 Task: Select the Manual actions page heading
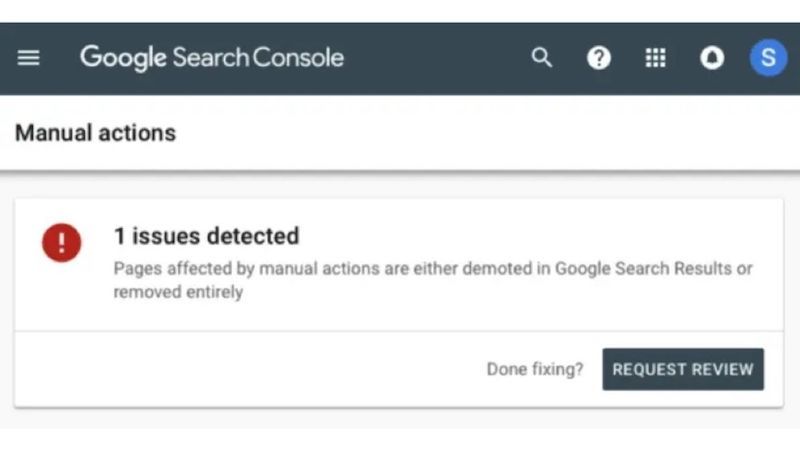pyautogui.click(x=95, y=133)
